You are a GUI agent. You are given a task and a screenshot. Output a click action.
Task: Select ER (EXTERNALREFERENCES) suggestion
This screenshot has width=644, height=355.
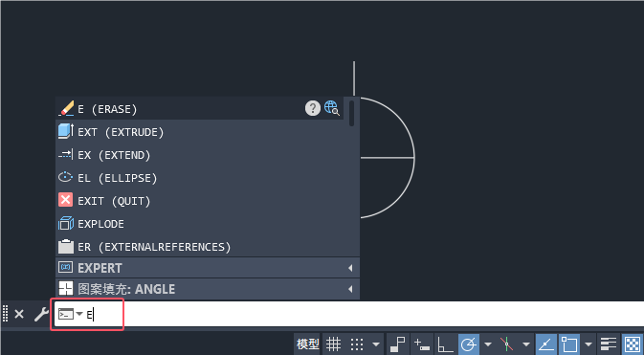tap(200, 247)
